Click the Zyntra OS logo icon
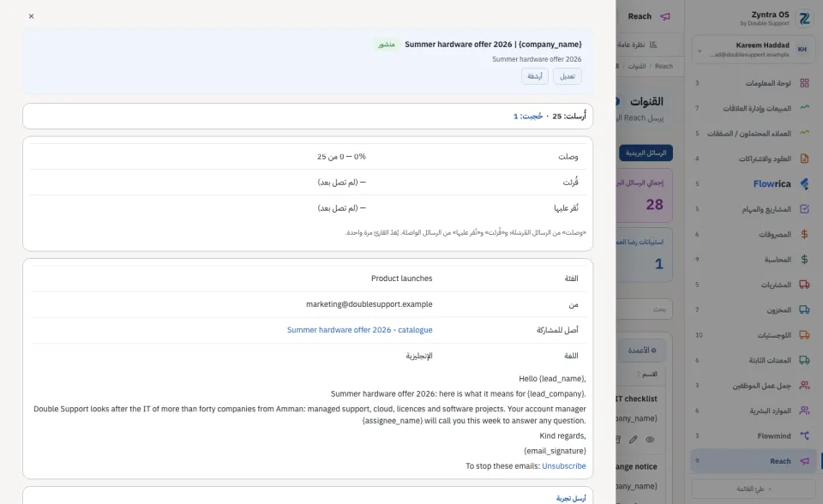Viewport: 823px width, 504px height. (x=804, y=18)
